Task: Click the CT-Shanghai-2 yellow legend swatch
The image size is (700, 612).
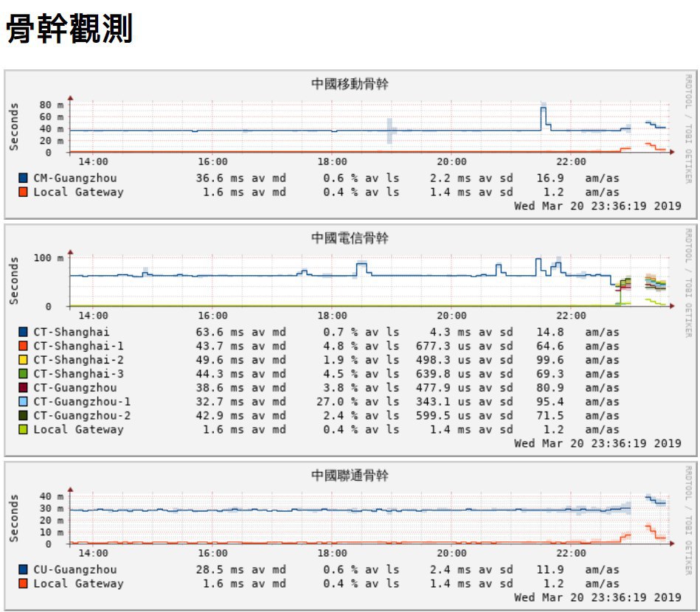Action: coord(24,361)
